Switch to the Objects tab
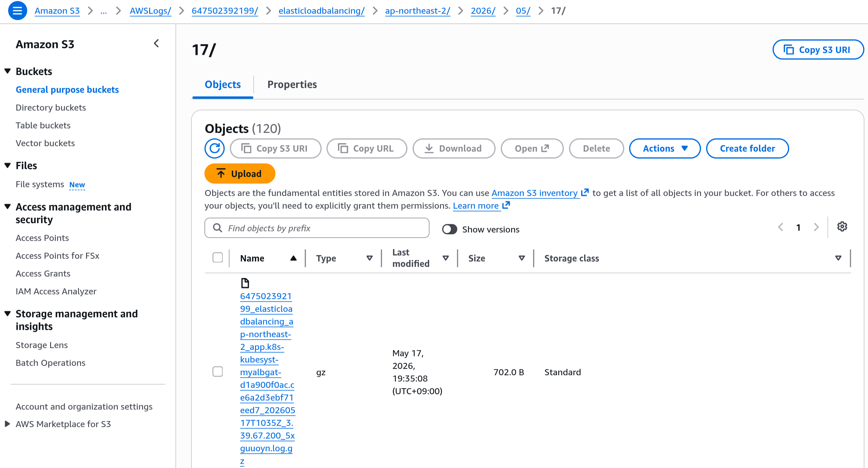 coord(223,84)
